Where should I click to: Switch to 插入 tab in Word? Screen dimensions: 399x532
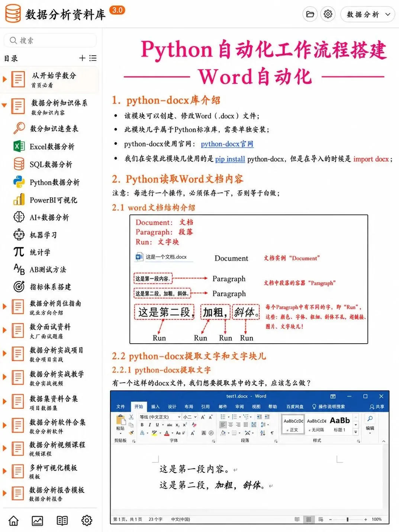[x=155, y=407]
